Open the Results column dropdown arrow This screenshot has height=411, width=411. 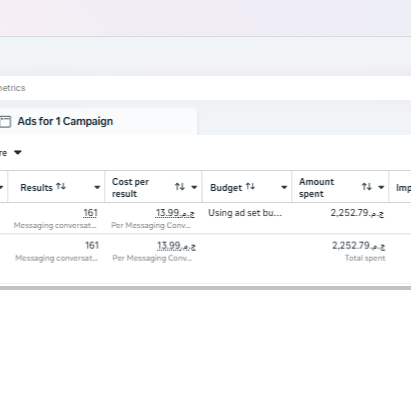point(97,187)
